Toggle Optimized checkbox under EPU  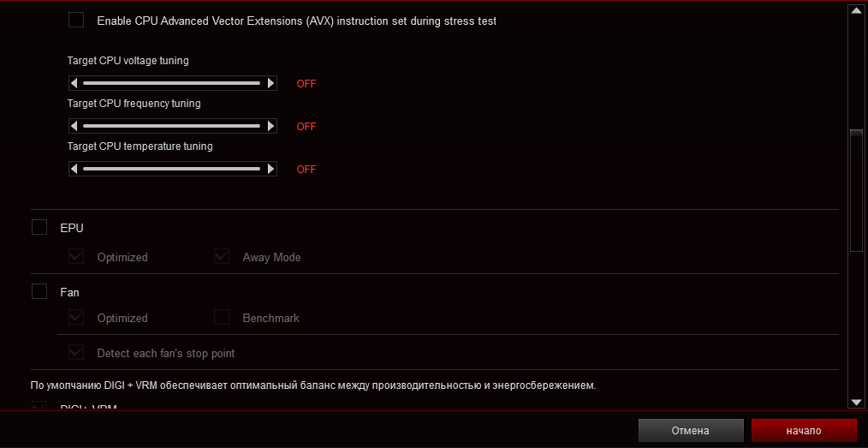point(76,256)
